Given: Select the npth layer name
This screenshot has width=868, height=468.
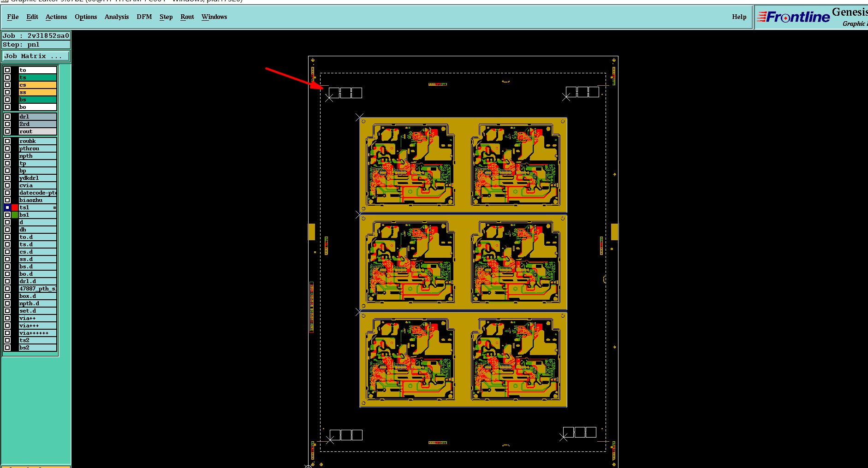Looking at the screenshot, I should click(x=37, y=156).
